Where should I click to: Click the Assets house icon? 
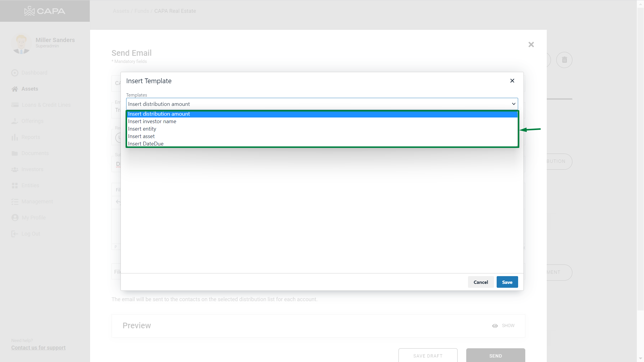pos(15,89)
